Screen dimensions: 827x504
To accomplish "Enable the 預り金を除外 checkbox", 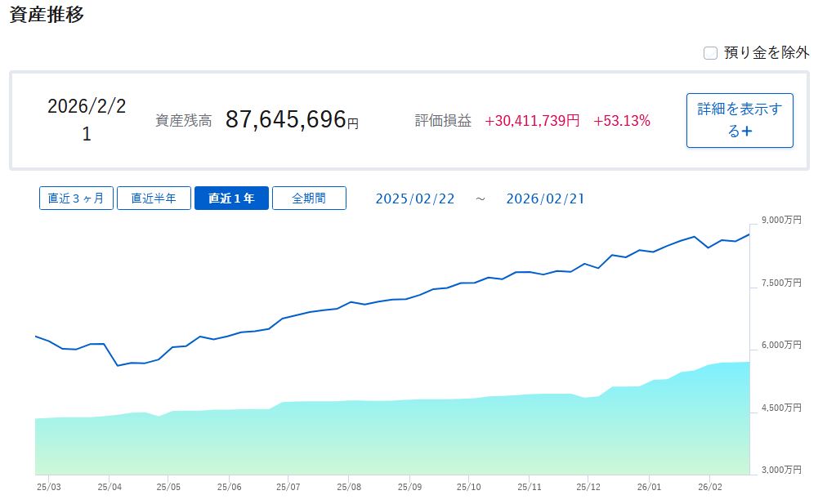I will (x=710, y=53).
